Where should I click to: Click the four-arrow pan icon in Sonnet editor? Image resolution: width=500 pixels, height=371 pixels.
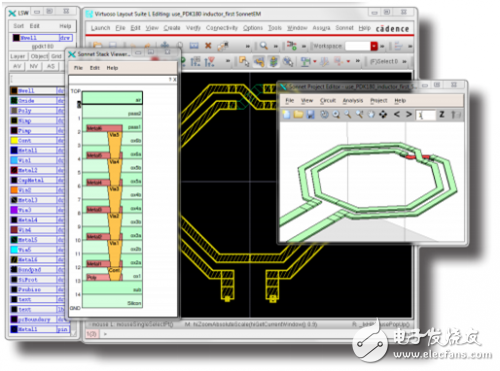tap(383, 115)
